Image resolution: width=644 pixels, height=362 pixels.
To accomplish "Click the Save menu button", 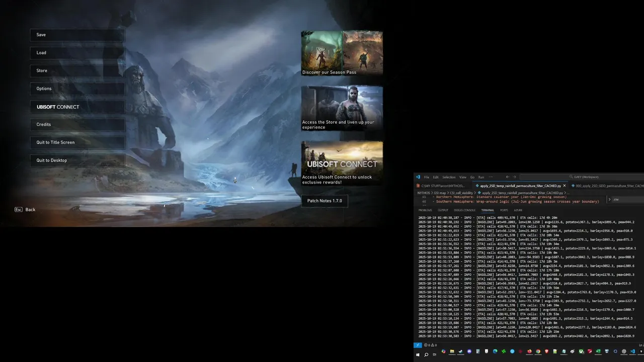I will [x=77, y=35].
